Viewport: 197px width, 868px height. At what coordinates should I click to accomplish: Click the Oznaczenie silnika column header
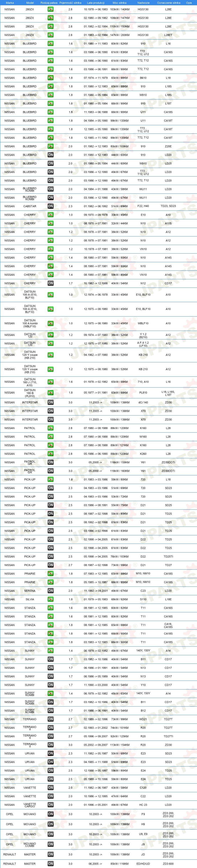[169, 3]
